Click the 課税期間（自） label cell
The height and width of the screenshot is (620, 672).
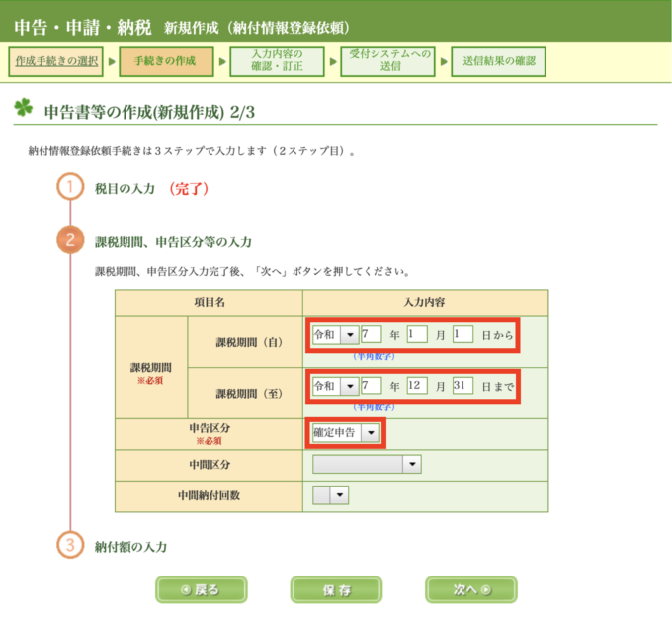pos(245,342)
